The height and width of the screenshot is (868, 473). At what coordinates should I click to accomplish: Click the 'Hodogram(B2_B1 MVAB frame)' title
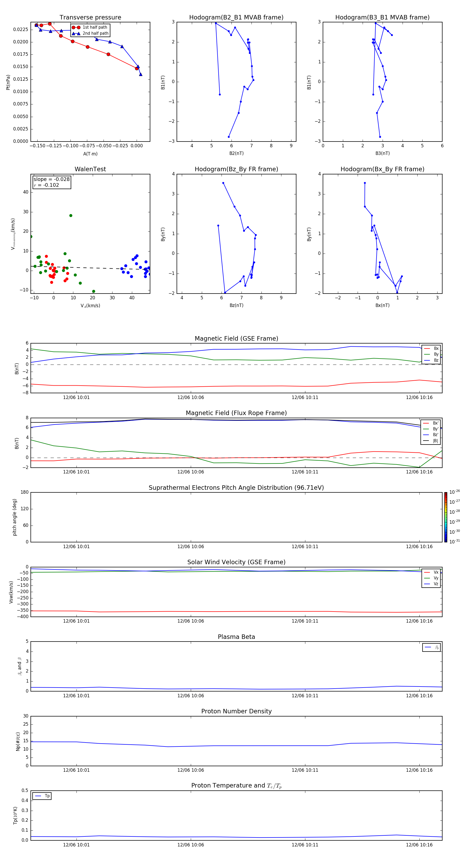(x=236, y=18)
